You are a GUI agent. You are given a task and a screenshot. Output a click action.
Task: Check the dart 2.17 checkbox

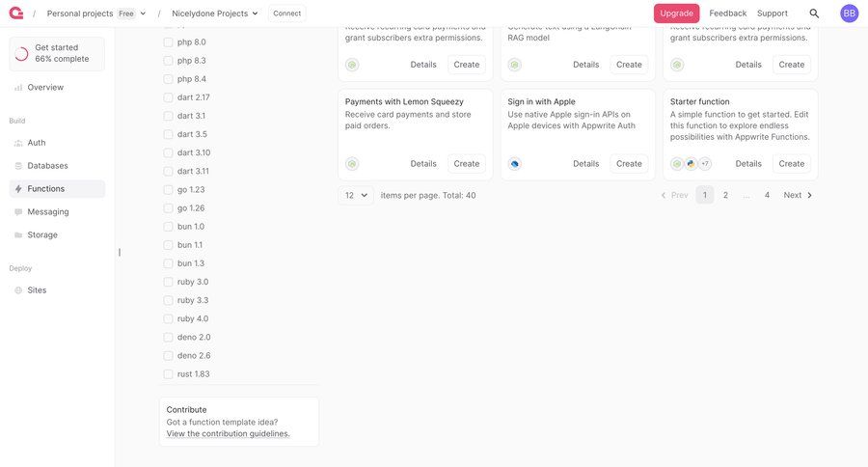[168, 97]
